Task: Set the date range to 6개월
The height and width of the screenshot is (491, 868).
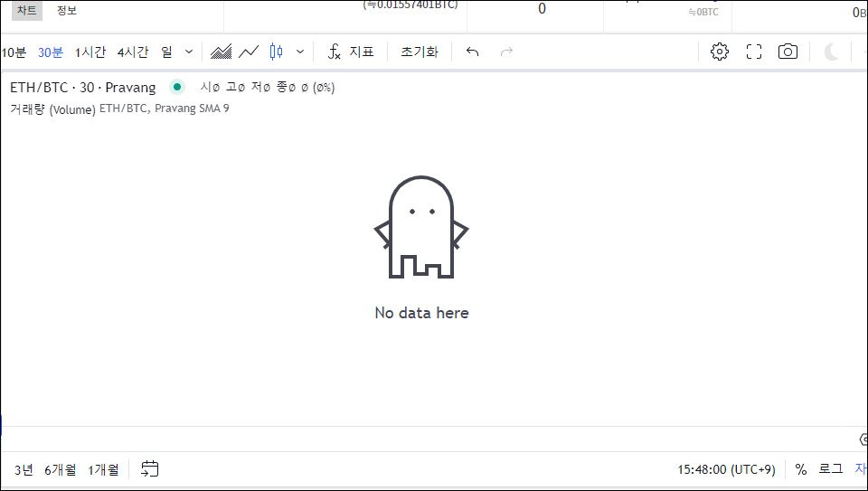Action: (x=61, y=469)
